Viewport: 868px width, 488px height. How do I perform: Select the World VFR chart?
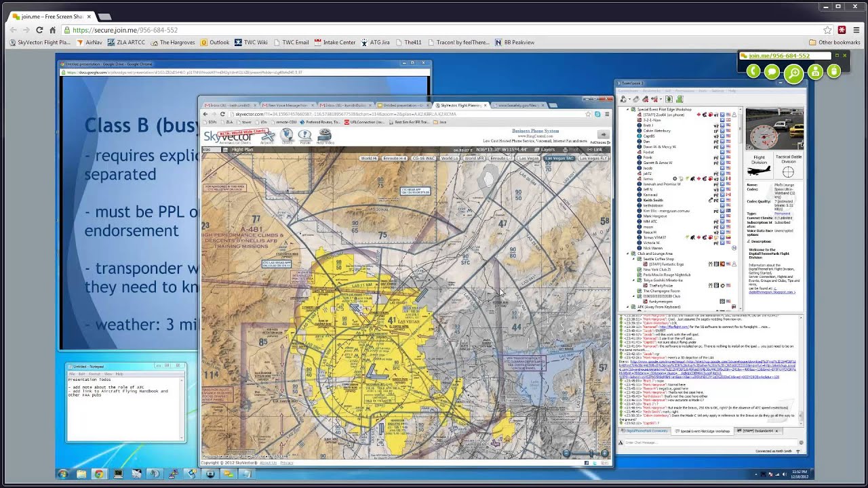click(474, 158)
